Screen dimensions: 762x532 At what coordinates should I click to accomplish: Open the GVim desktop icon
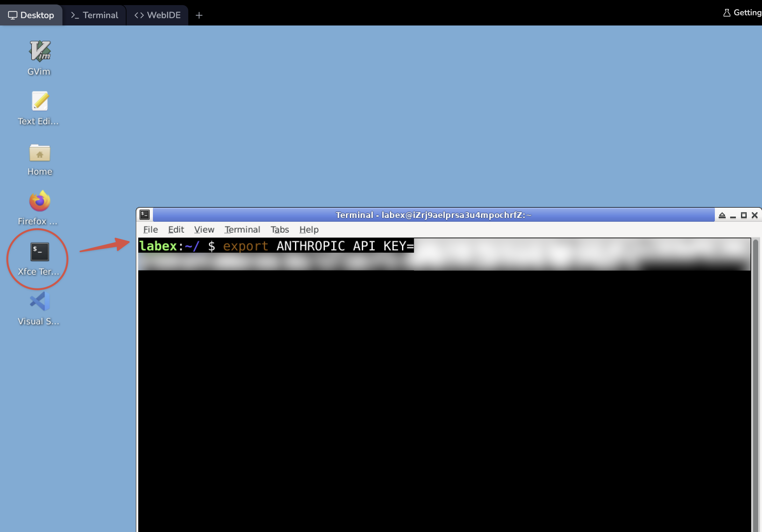pyautogui.click(x=40, y=51)
